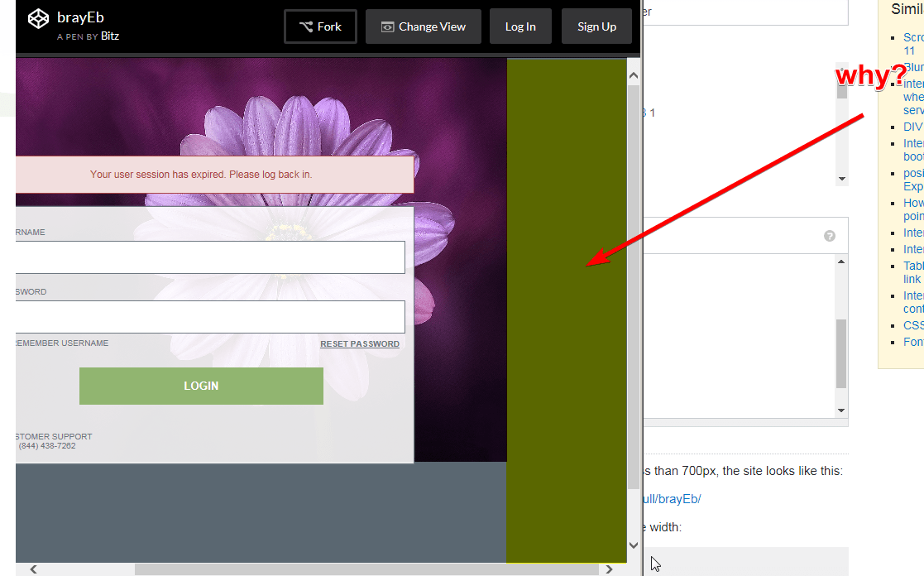Click the username input field
This screenshot has width=924, height=576.
207,257
